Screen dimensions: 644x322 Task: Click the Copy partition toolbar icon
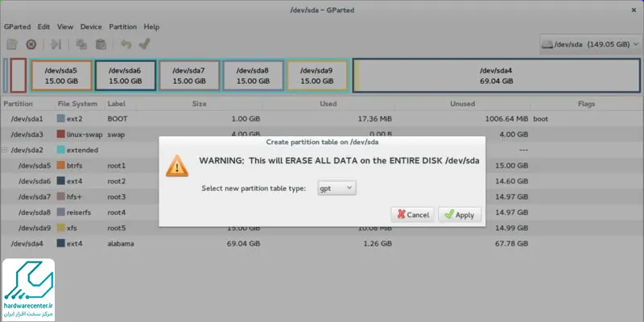(x=81, y=44)
